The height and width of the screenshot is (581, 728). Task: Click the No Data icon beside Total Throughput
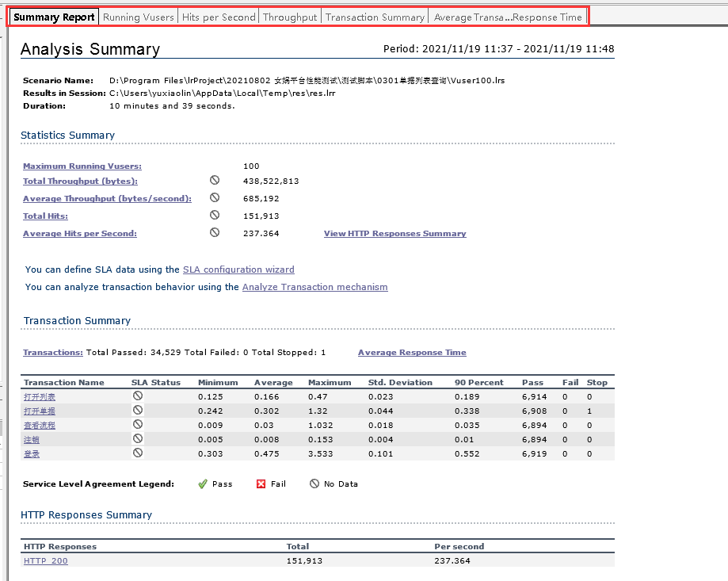point(215,181)
